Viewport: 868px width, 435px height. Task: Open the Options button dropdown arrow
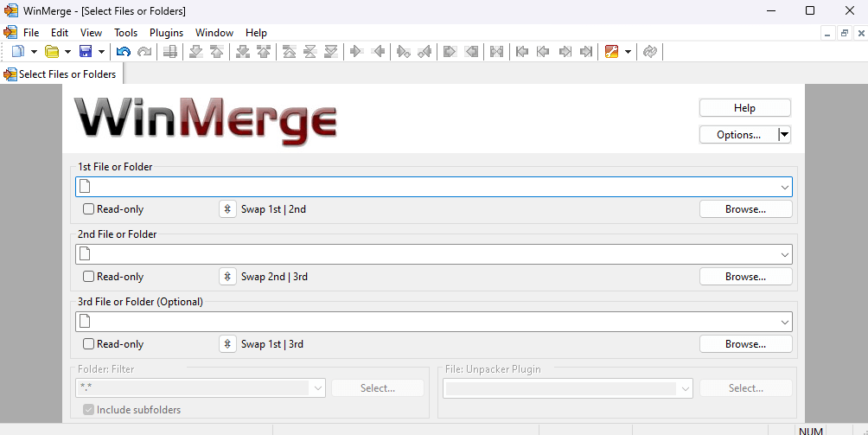coord(784,135)
